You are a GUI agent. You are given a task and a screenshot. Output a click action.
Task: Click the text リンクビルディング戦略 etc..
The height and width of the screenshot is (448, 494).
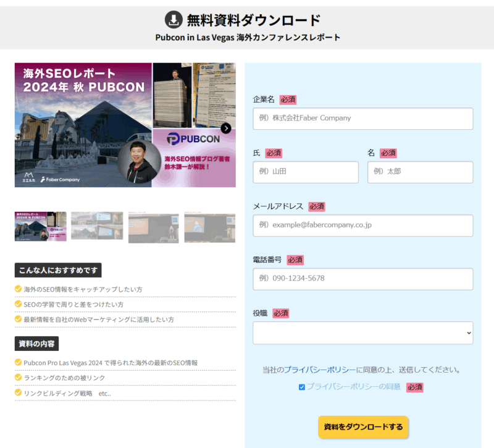[67, 393]
